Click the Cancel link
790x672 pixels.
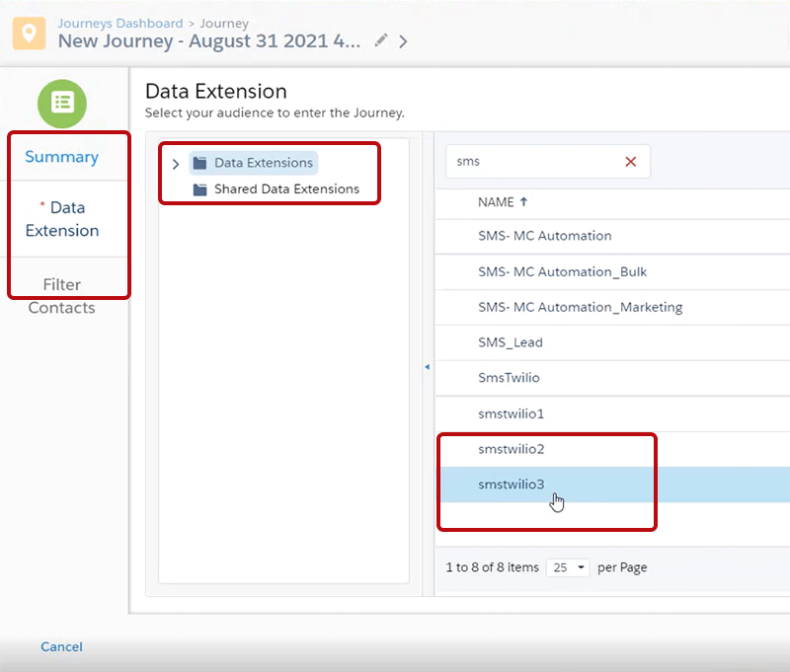click(61, 647)
